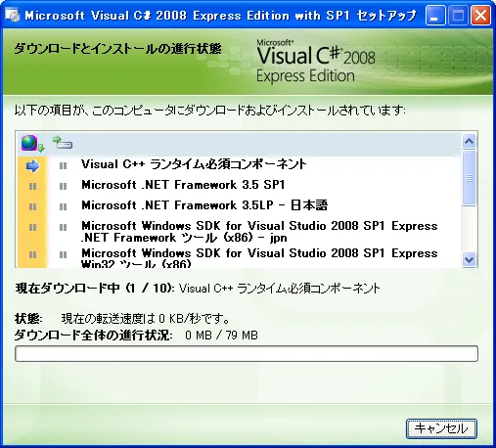Viewport: 496px width, 448px height.
Task: Click download pause icon for .NET Framework 3.5 SP1
Action: point(32,187)
